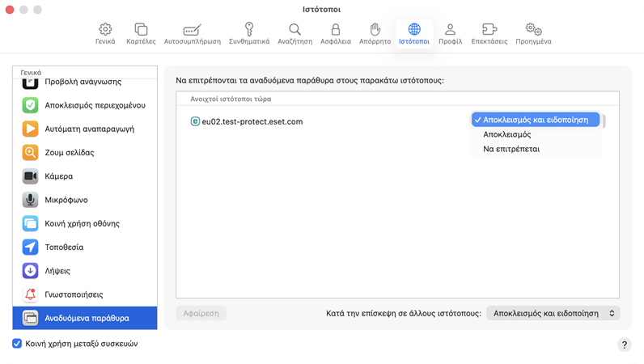
Task: Switch to the Προηγμένα tab
Action: [x=533, y=33]
